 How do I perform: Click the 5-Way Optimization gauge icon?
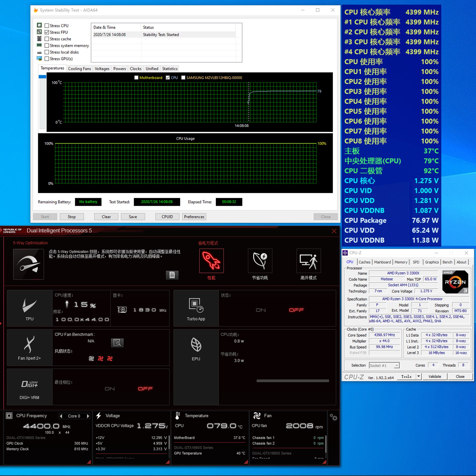(x=29, y=264)
